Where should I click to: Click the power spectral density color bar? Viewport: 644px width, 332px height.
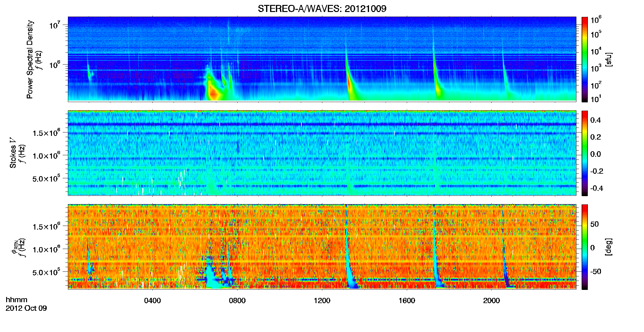pyautogui.click(x=585, y=59)
